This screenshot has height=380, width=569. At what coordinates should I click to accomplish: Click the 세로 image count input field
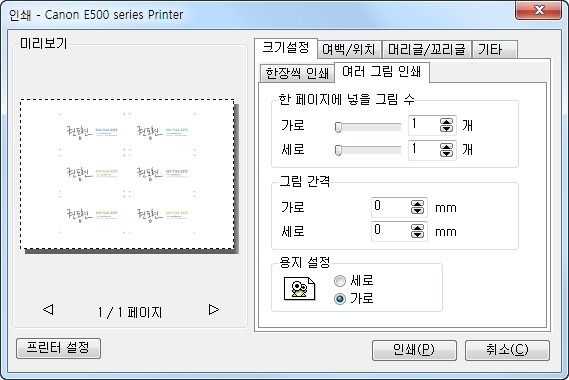point(424,150)
